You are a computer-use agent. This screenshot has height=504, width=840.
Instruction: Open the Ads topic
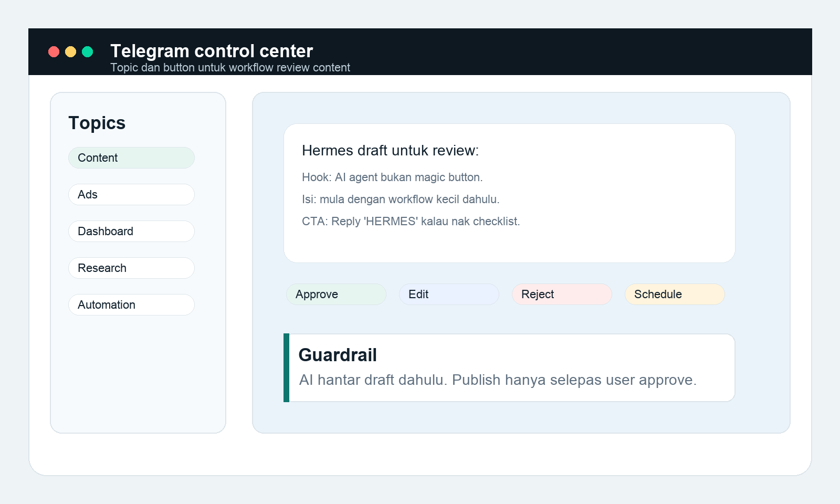click(x=131, y=194)
